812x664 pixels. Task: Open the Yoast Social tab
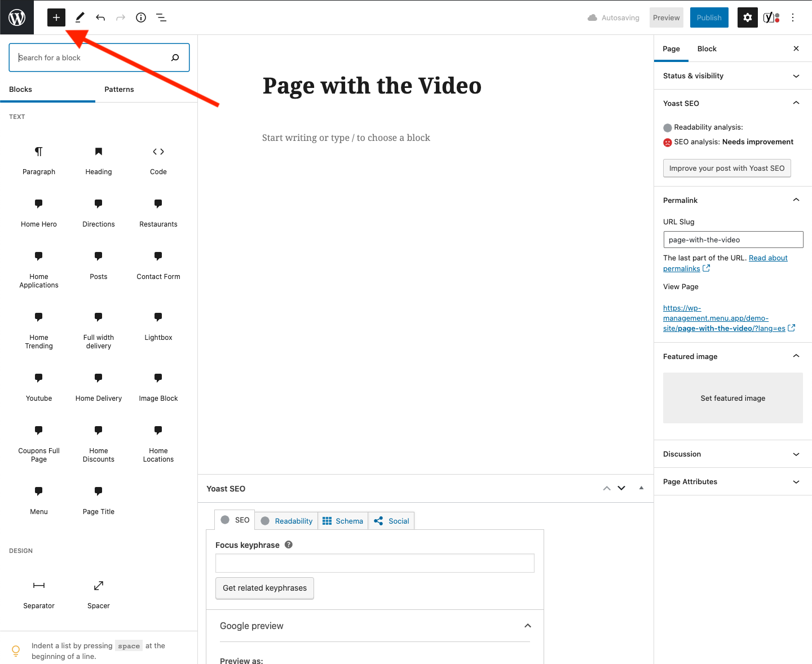pos(391,521)
